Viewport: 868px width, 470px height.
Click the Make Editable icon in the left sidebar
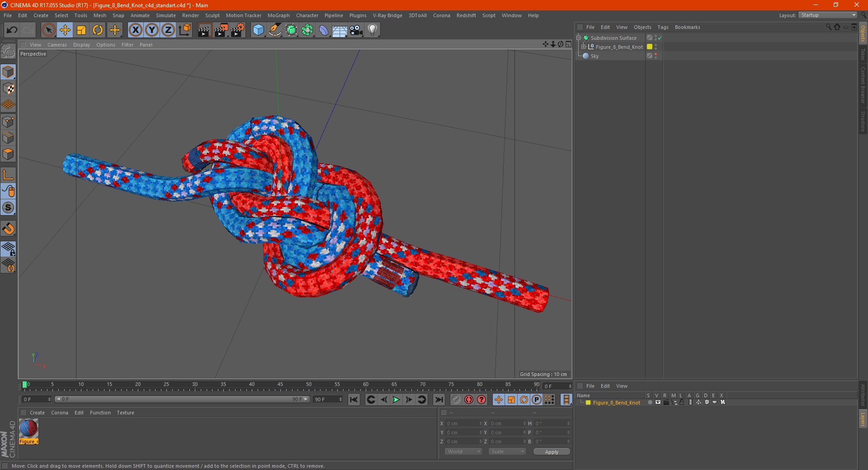8,52
